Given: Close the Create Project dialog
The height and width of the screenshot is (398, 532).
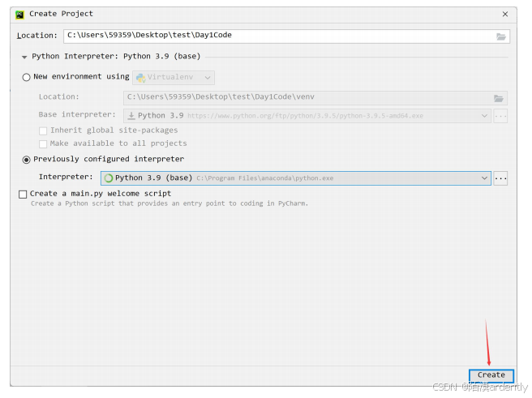Looking at the screenshot, I should click(x=505, y=14).
